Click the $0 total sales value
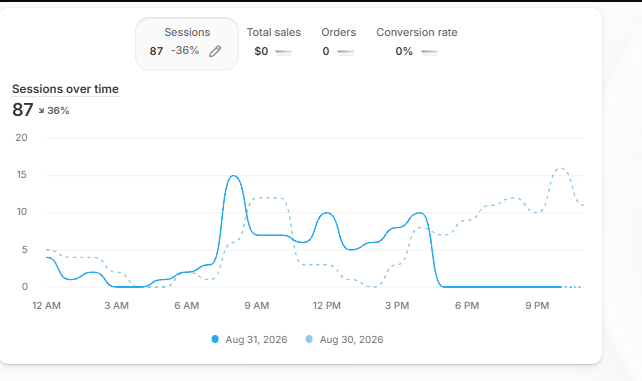Screen dimensions: 642x381 click(x=261, y=51)
